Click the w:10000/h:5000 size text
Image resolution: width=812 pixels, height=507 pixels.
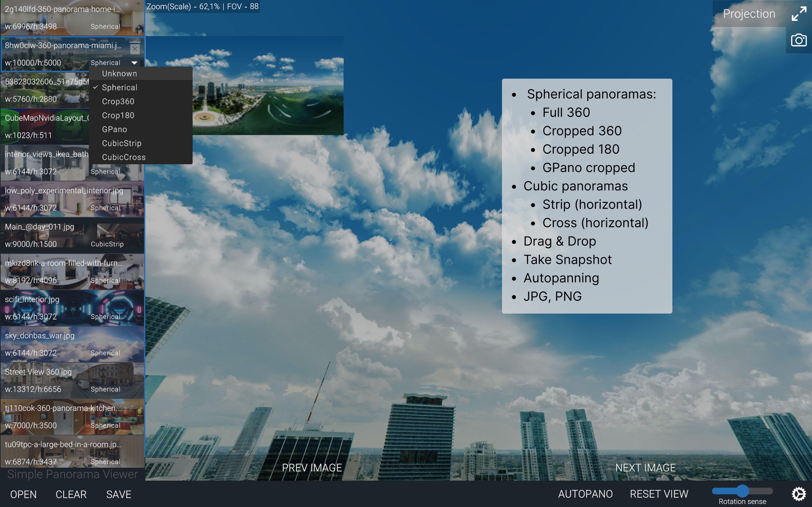click(x=33, y=63)
